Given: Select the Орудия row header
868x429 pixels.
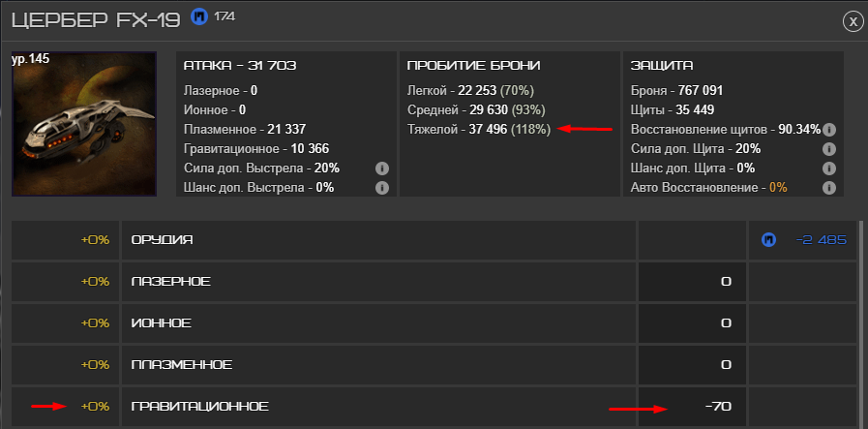Looking at the screenshot, I should coord(378,240).
